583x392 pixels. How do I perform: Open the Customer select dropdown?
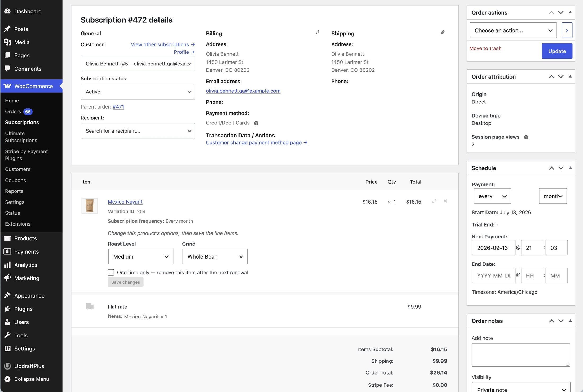[x=138, y=64]
